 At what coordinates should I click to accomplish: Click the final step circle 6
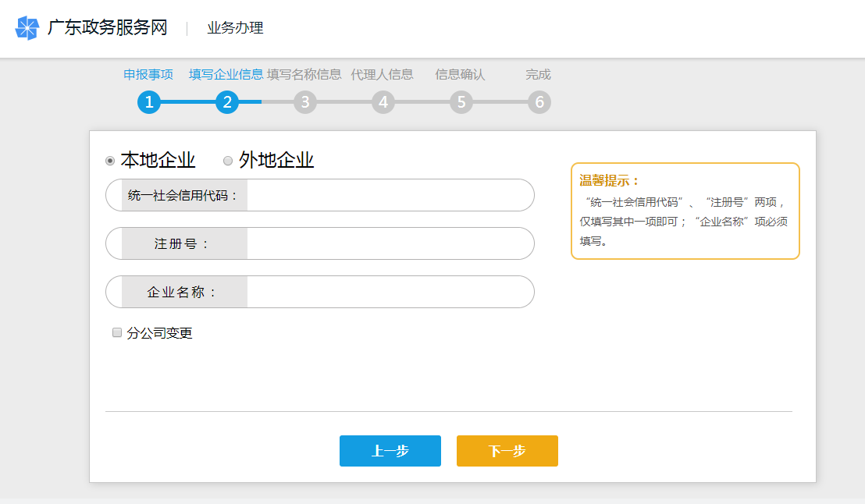pos(539,101)
